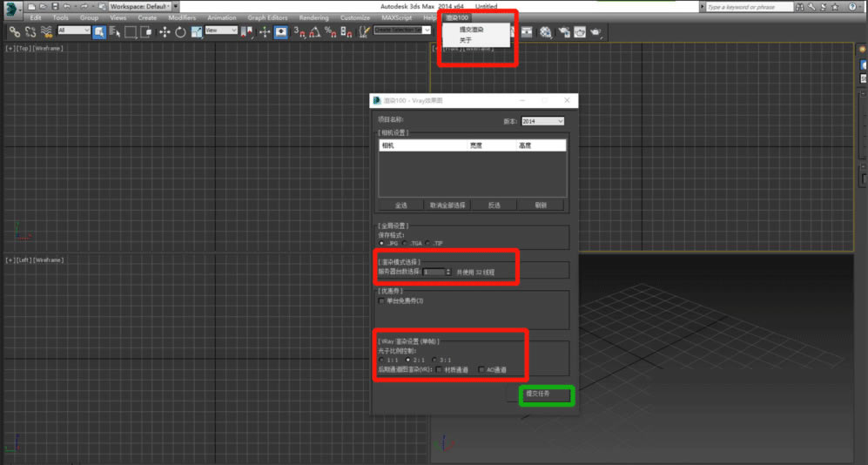Viewport: 868px width, 465px height.
Task: Select the .TGA save format option
Action: 406,243
